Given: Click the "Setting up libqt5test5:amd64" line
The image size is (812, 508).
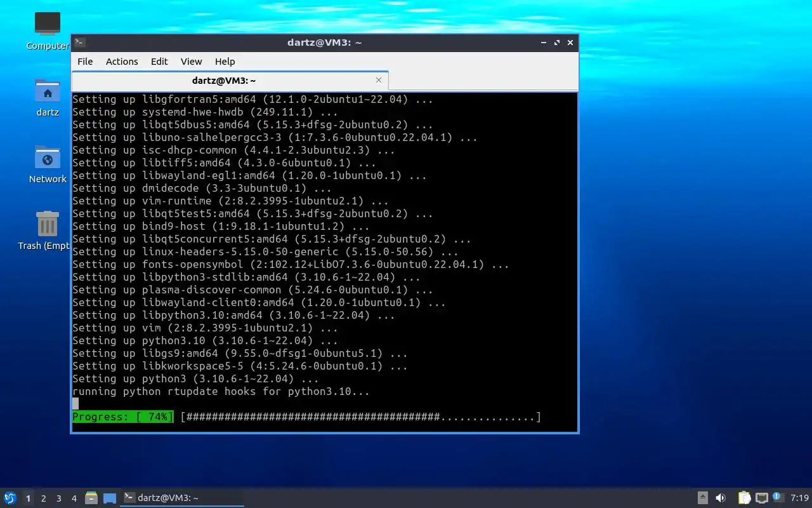Looking at the screenshot, I should pyautogui.click(x=252, y=214).
